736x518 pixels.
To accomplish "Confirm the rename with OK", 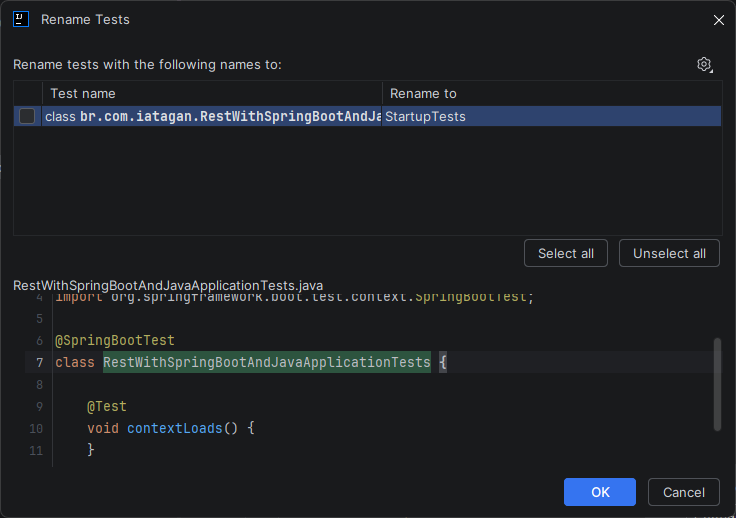I will (599, 492).
